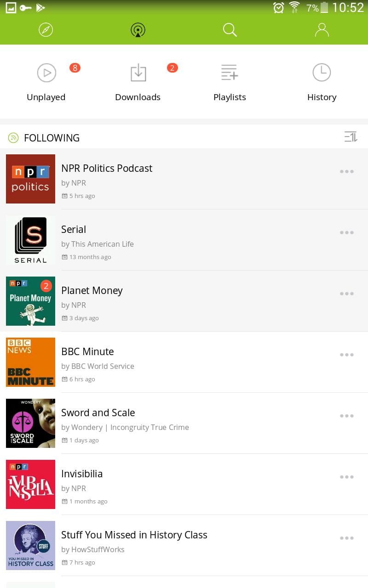The height and width of the screenshot is (588, 368).
Task: Show more options for Planet Money
Action: 346,294
